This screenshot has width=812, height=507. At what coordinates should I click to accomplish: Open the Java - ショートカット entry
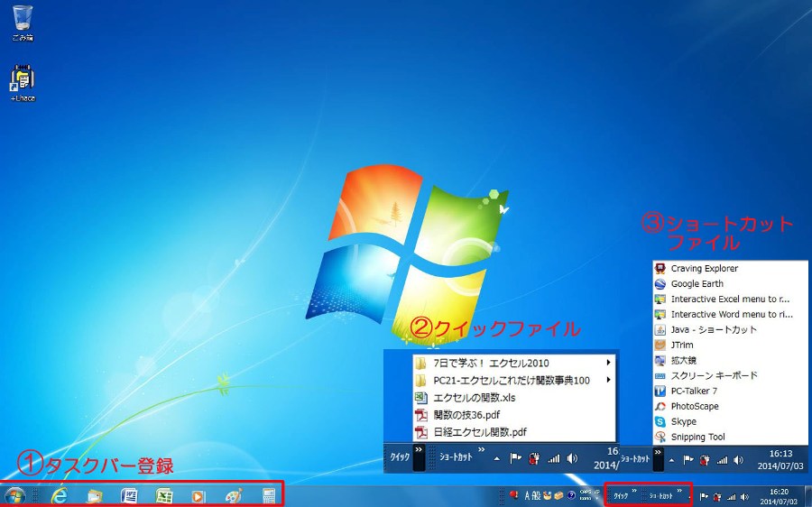[x=730, y=329]
